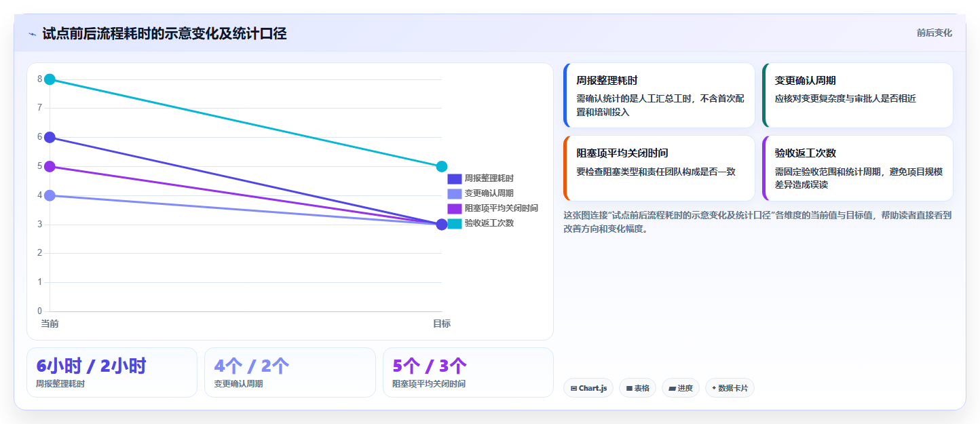
Task: Click the 表格 tag icon
Action: [629, 389]
